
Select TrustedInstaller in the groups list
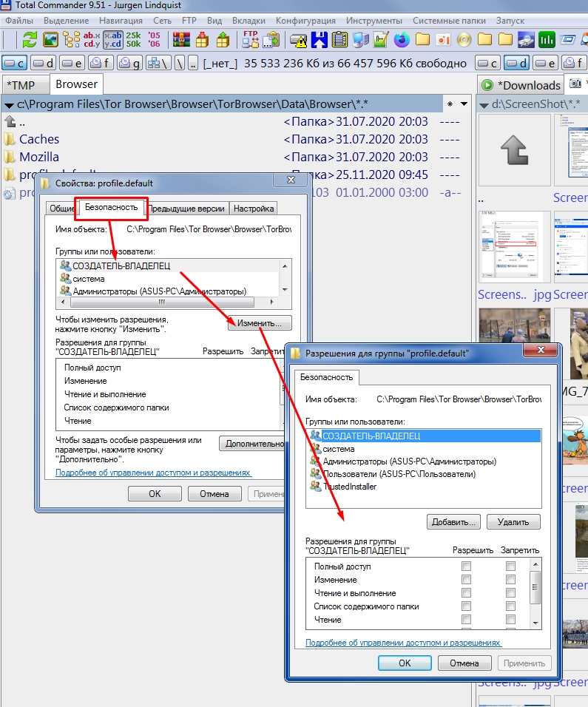349,487
